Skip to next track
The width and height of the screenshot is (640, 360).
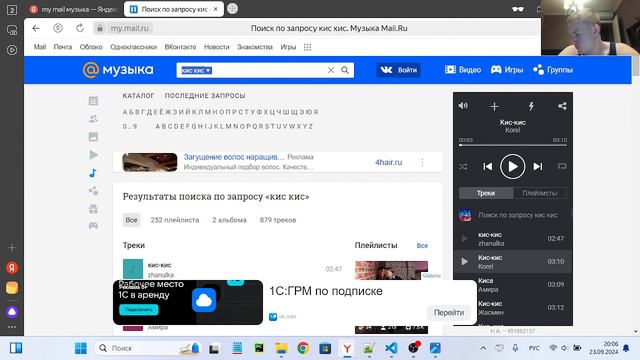point(538,167)
